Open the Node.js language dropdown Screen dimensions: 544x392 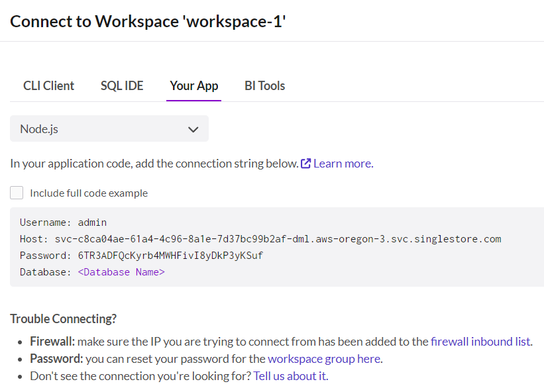tap(109, 129)
